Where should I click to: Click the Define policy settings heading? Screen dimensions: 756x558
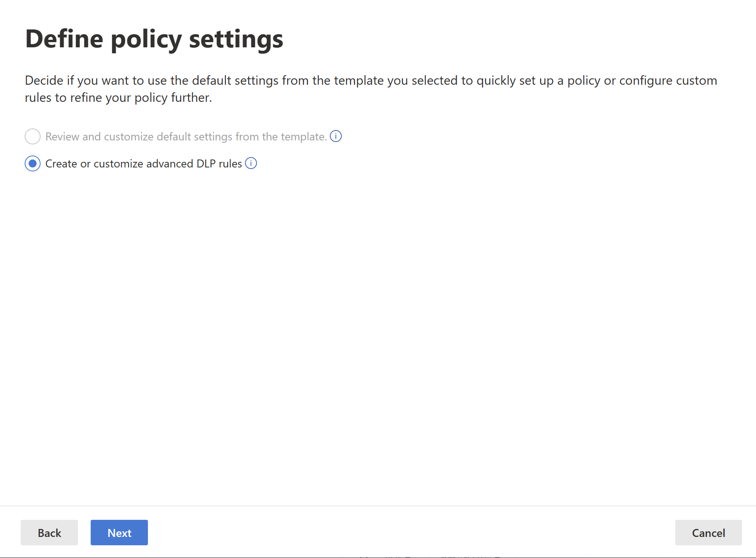click(x=154, y=39)
